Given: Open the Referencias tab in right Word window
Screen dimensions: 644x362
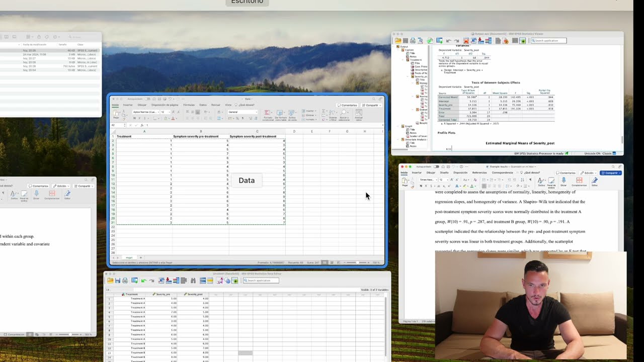Looking at the screenshot, I should point(479,172).
